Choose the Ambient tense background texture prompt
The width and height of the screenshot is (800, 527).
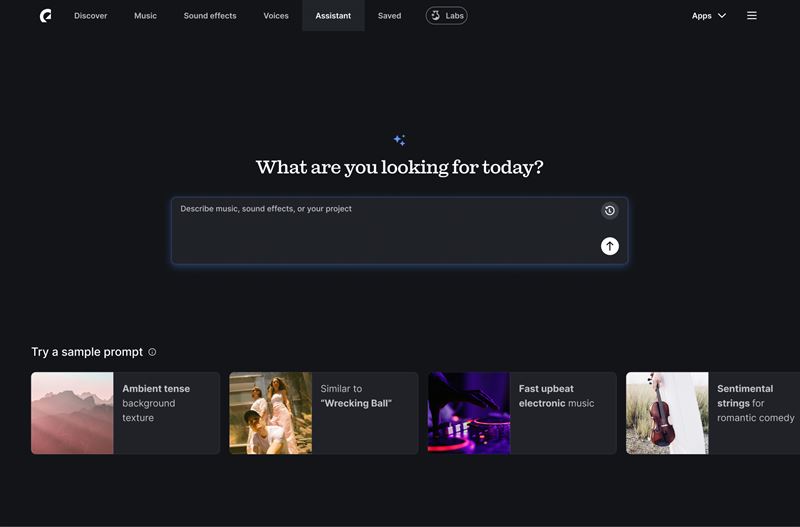(165, 403)
